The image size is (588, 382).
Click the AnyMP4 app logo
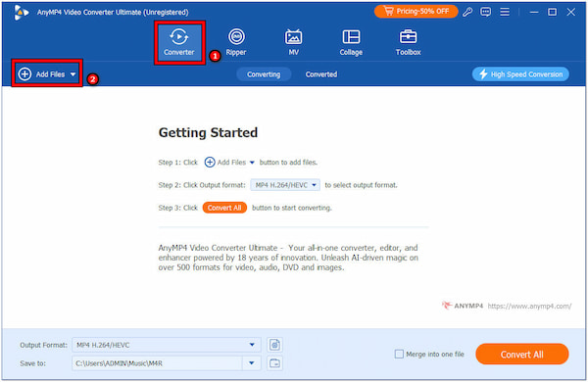coord(21,12)
